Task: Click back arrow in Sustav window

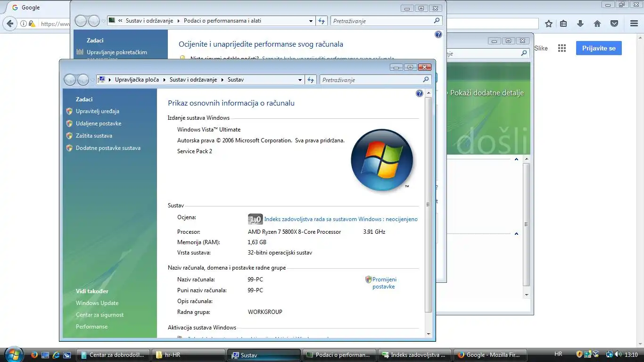Action: (x=70, y=80)
